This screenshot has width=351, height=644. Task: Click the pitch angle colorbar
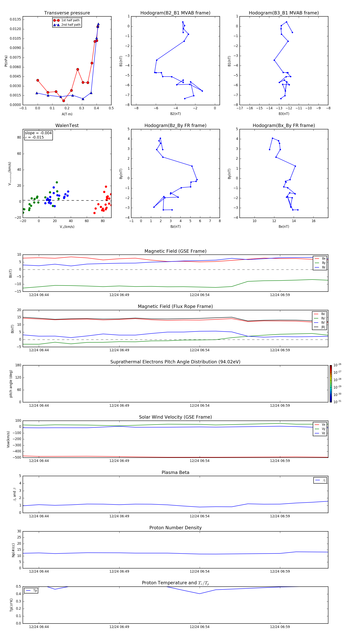click(x=331, y=384)
